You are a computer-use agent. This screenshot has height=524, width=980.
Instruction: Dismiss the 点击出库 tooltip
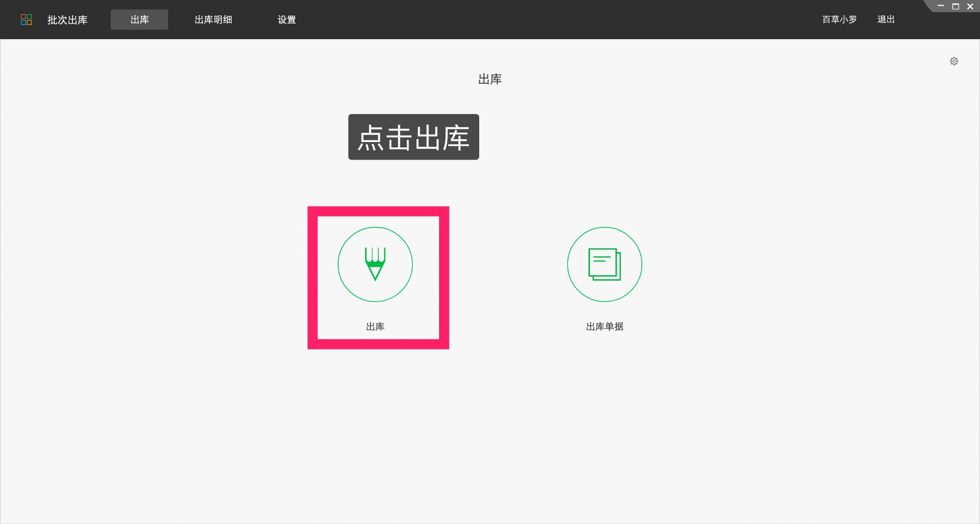[x=413, y=138]
